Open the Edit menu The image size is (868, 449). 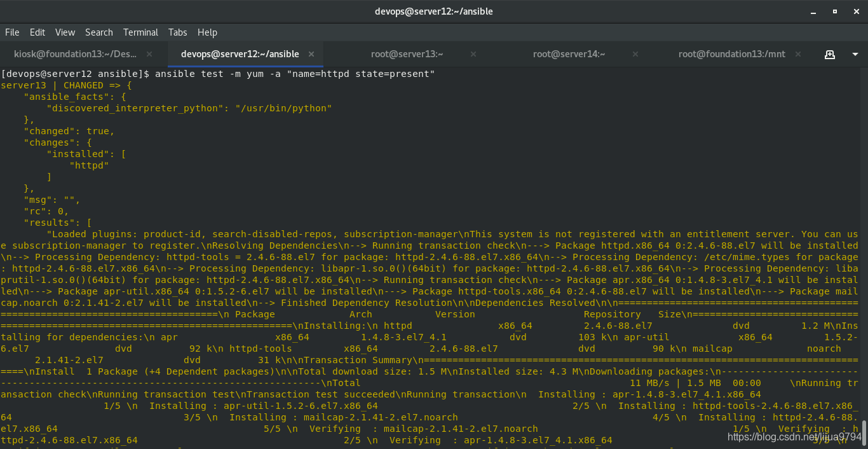pos(37,32)
